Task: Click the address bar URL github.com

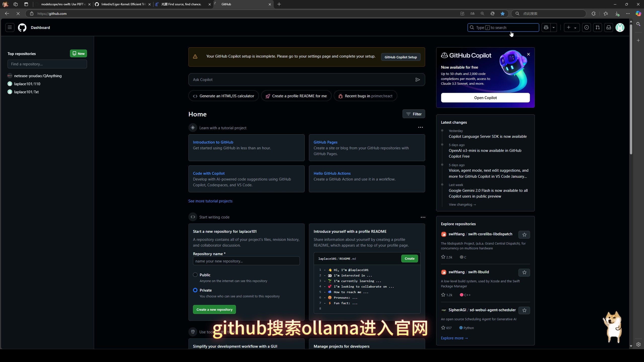Action: [52, 14]
